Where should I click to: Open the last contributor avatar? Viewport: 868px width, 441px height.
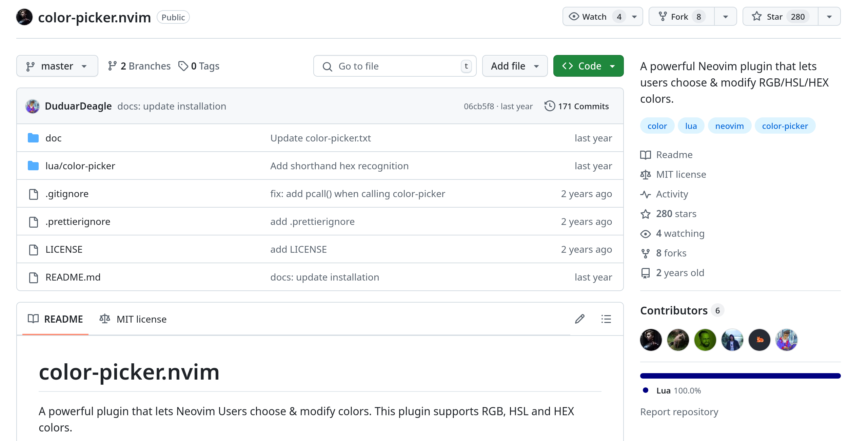coord(787,340)
